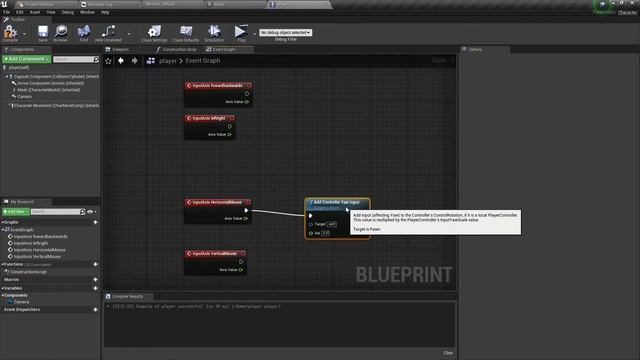This screenshot has height=360, width=640.
Task: Navigate back with left arrow icon
Action: 121,60
